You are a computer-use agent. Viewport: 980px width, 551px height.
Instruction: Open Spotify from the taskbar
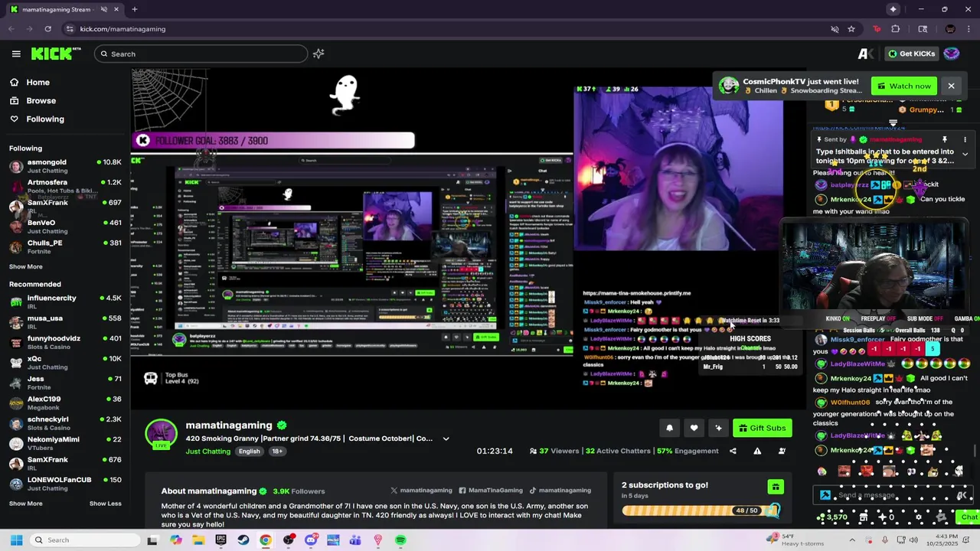click(x=400, y=540)
